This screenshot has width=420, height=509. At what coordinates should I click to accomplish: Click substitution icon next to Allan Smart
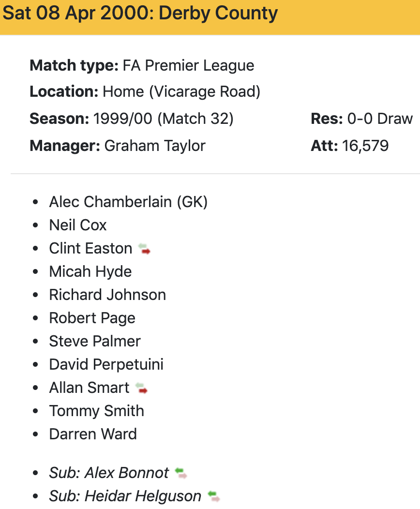coord(141,388)
